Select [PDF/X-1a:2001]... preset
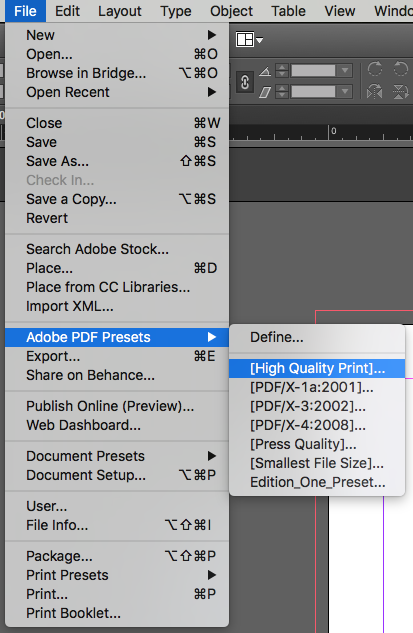Viewport: 413px width, 633px height. click(317, 387)
